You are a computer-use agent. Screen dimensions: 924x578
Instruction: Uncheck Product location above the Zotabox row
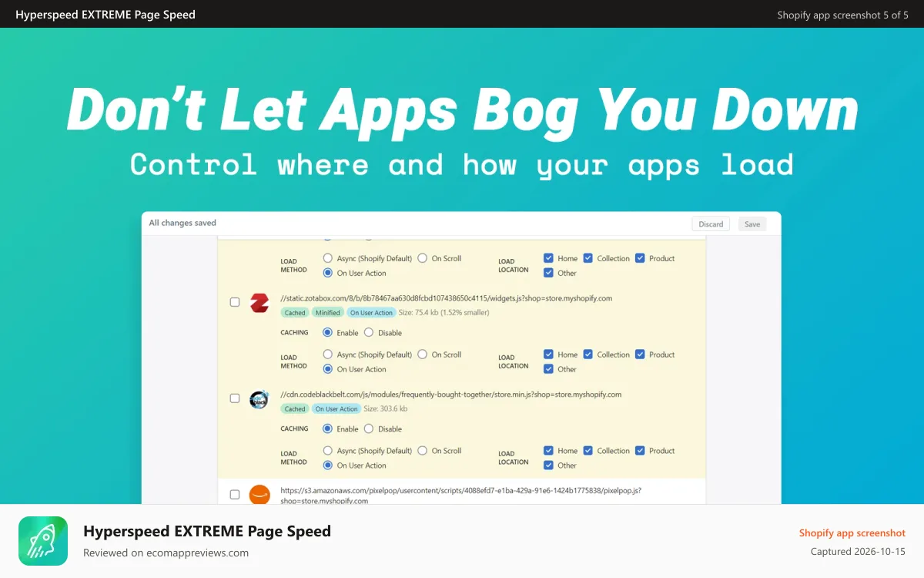(x=640, y=258)
